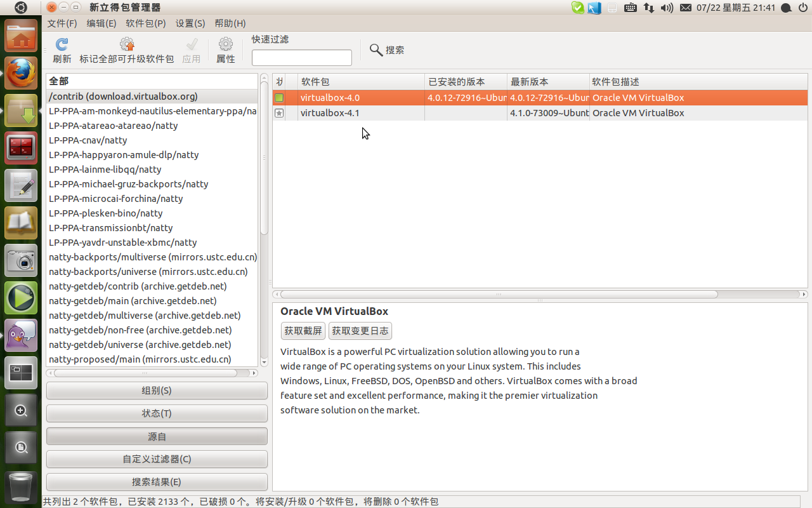Click the Search (搜索) magnifier icon
812x508 pixels.
pyautogui.click(x=376, y=50)
